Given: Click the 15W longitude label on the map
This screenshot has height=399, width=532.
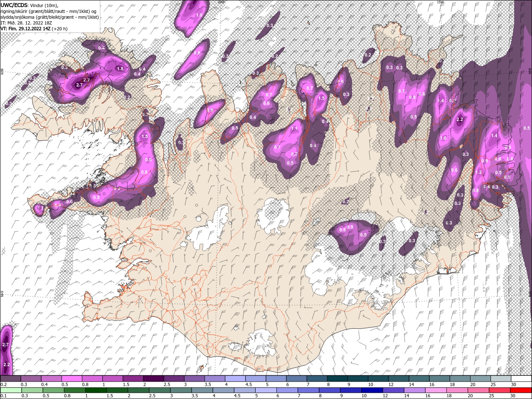Looking at the screenshot, I should point(441,2).
